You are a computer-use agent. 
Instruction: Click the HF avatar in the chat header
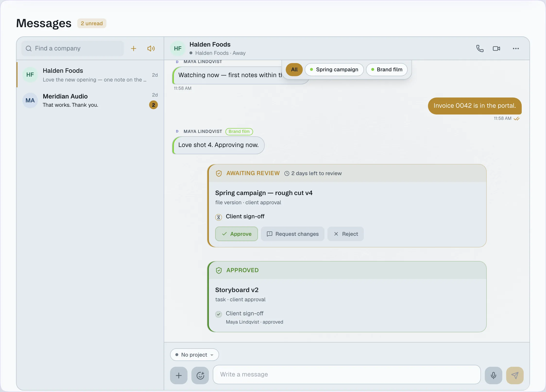[x=178, y=49]
